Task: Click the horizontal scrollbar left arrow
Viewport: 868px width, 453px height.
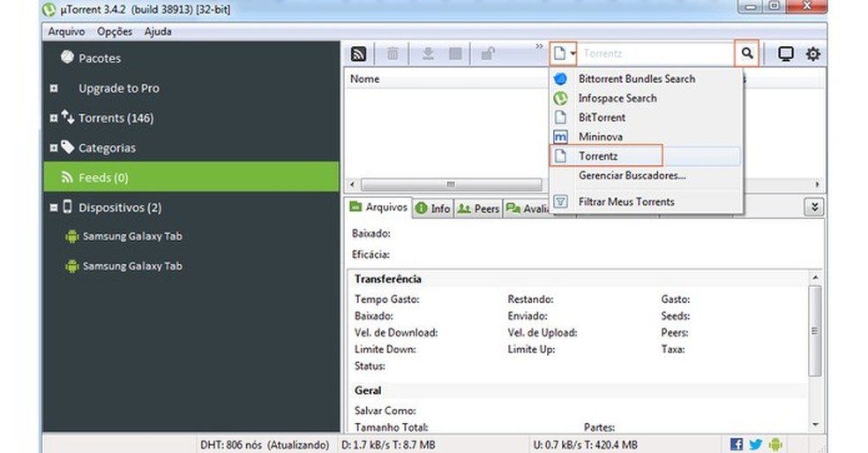Action: pyautogui.click(x=353, y=184)
